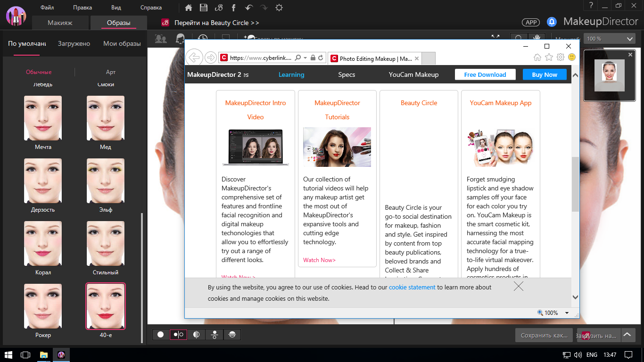Open the preferences gear icon in MakeupDirector toolbar
The image size is (644, 362).
coord(279,8)
